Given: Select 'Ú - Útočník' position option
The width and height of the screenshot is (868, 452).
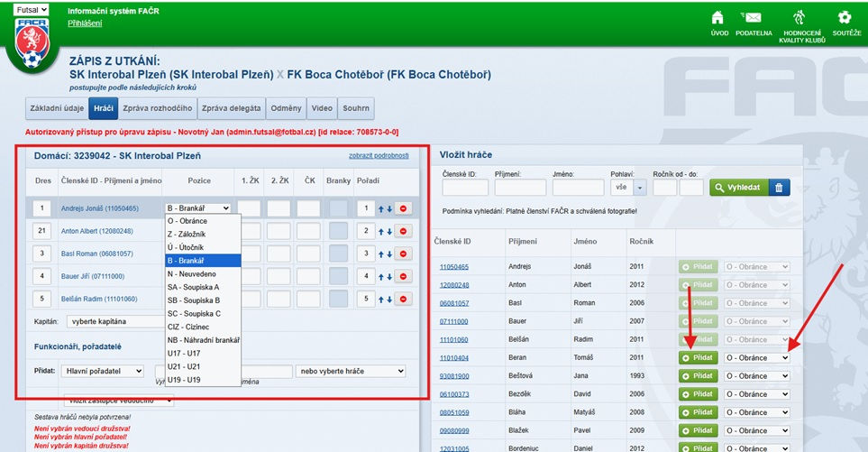Looking at the screenshot, I should pos(203,247).
